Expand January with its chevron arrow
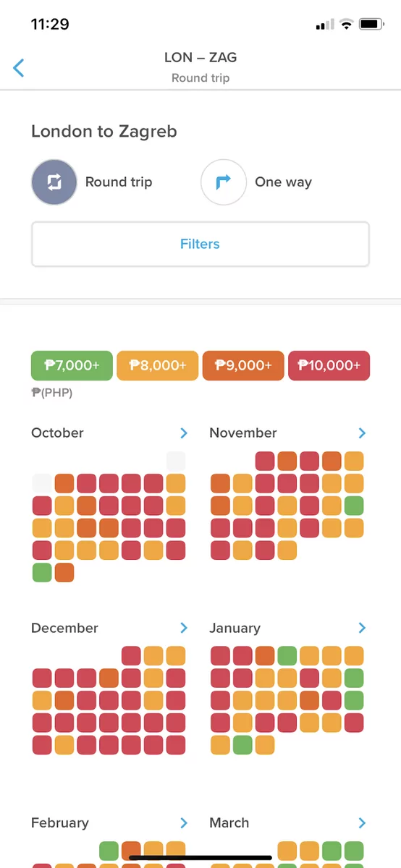The image size is (401, 868). point(362,628)
